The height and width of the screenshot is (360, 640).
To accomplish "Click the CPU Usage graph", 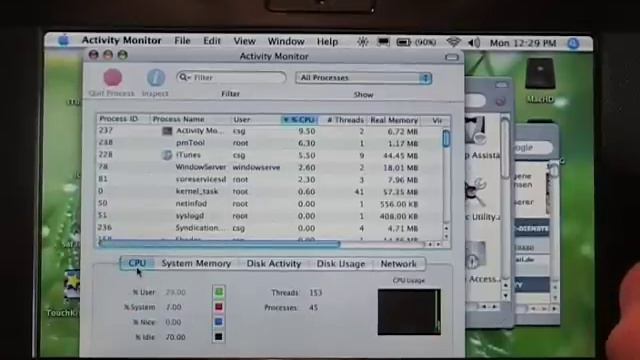I will click(x=409, y=312).
